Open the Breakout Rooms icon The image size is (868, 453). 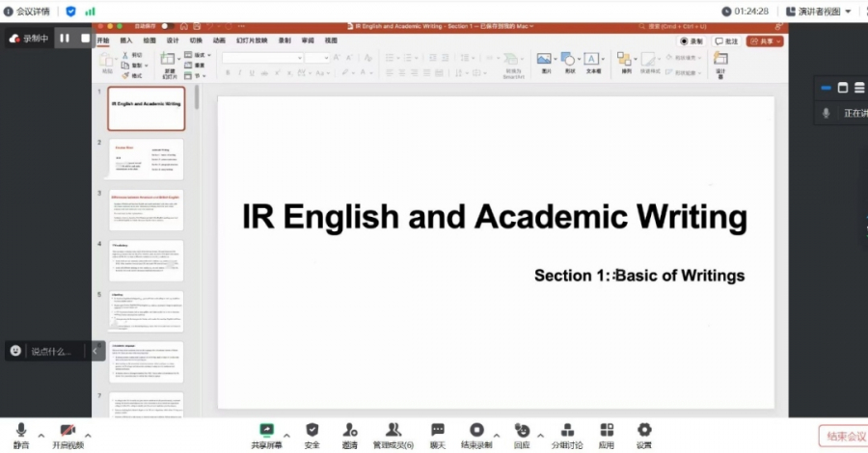coord(567,430)
